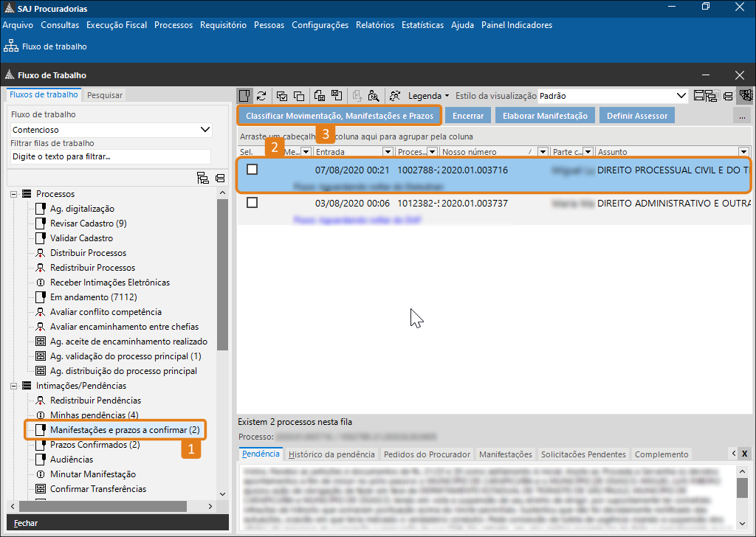Click the magnifier search icon in the toolbar
Screen dimensions: 756x537
[x=374, y=96]
